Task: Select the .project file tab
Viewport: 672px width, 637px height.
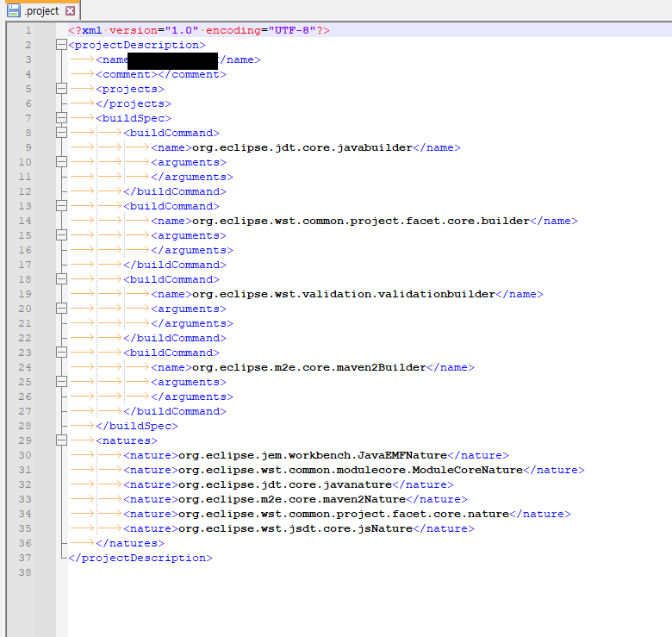Action: pos(42,10)
